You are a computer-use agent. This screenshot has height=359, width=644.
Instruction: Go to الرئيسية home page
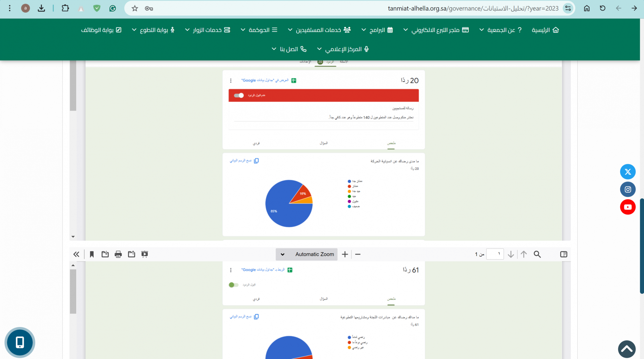point(545,30)
